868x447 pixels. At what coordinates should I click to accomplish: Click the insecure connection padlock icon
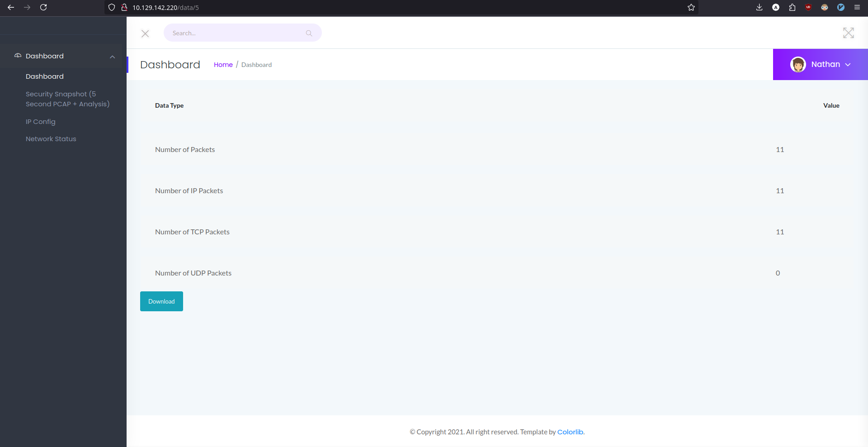(124, 7)
